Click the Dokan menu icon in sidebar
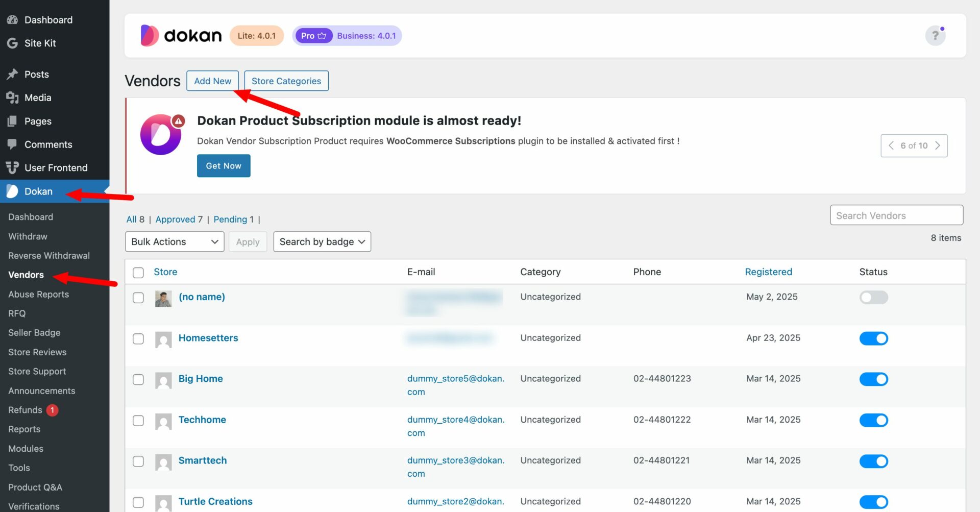The image size is (980, 512). pyautogui.click(x=12, y=191)
